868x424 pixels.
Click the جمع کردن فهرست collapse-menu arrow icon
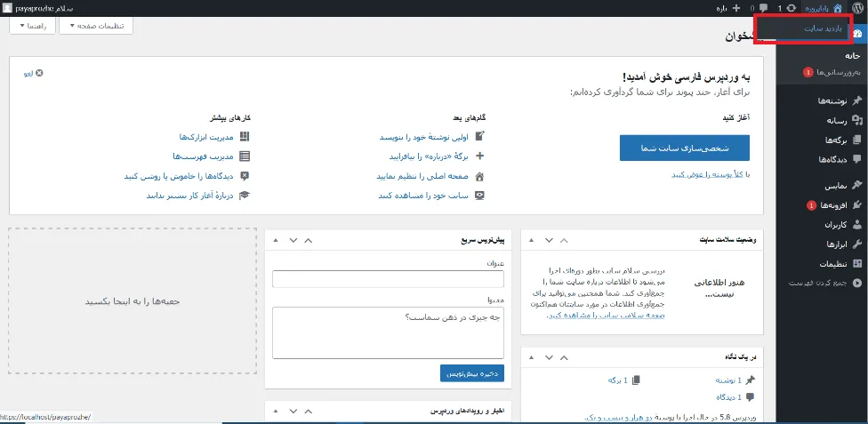tap(857, 283)
